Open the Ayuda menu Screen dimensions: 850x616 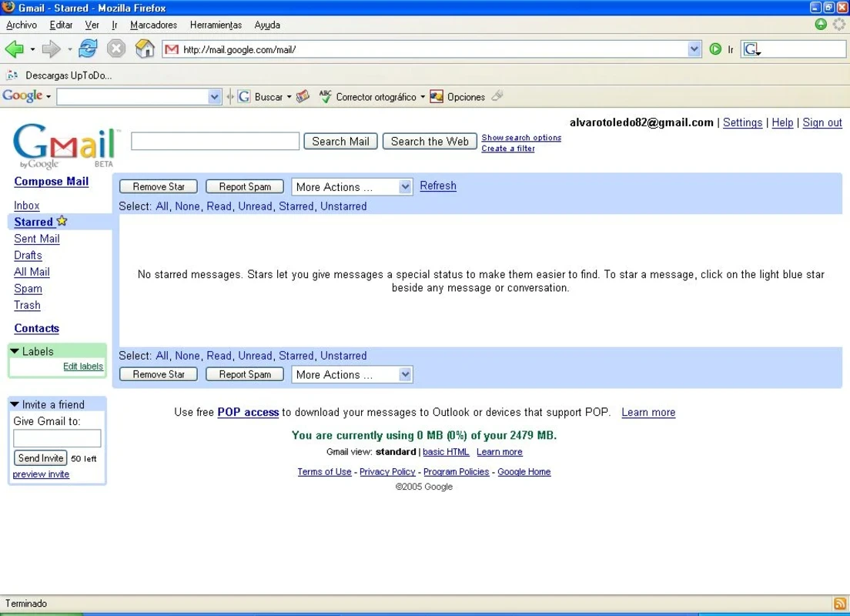pyautogui.click(x=267, y=25)
